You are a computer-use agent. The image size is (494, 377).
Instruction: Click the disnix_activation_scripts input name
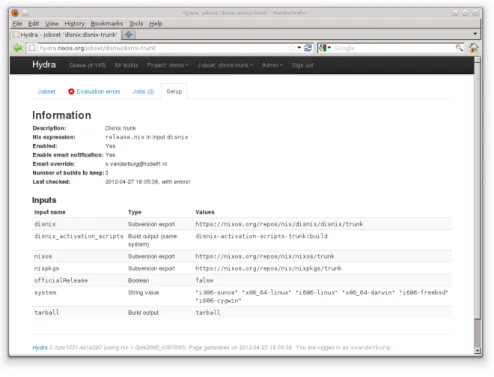point(79,236)
